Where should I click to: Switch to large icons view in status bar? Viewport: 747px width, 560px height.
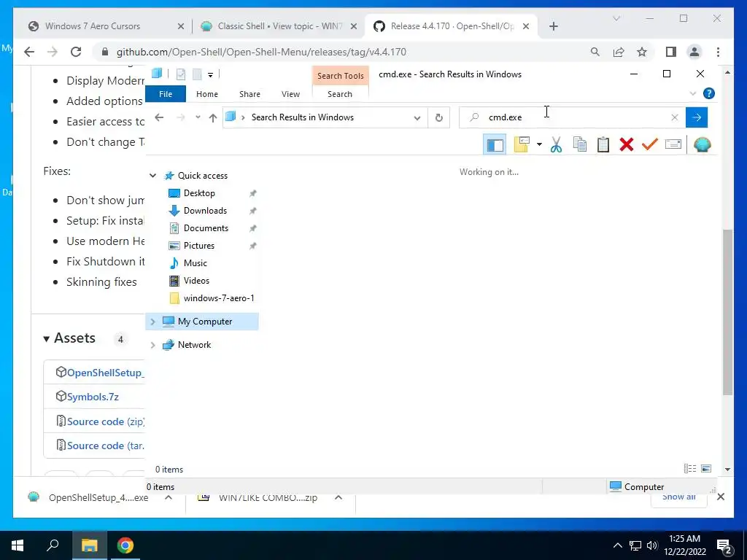coord(706,469)
